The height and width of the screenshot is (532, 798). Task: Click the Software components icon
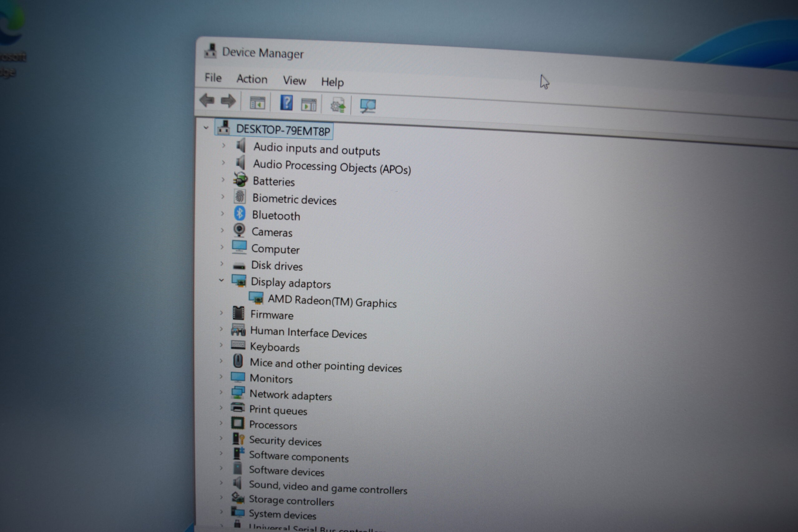tap(238, 453)
